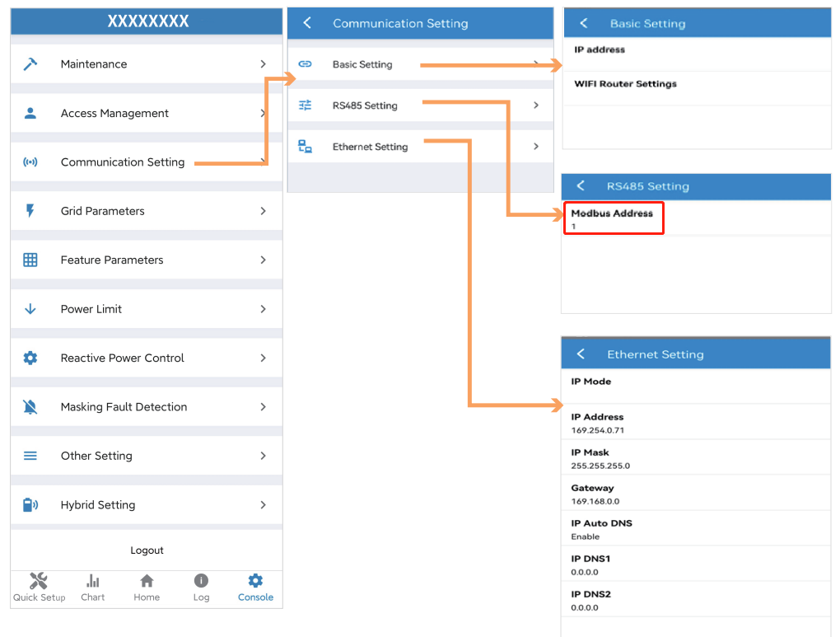Select the Modbus Address field

[614, 219]
